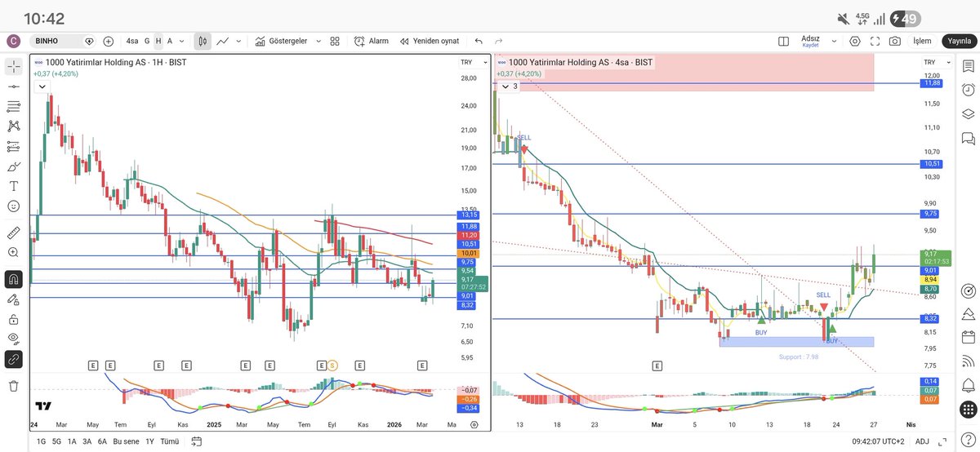Select the Bu sene date range

pyautogui.click(x=127, y=441)
